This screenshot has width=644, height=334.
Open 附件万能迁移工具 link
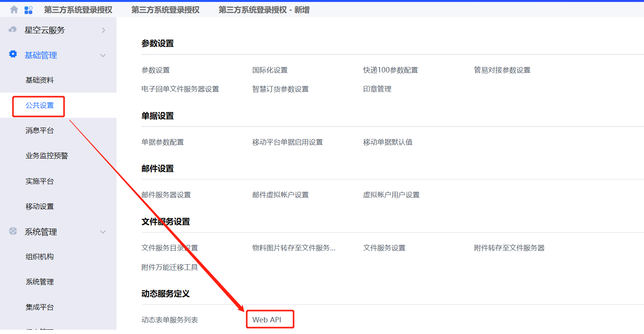pos(170,267)
